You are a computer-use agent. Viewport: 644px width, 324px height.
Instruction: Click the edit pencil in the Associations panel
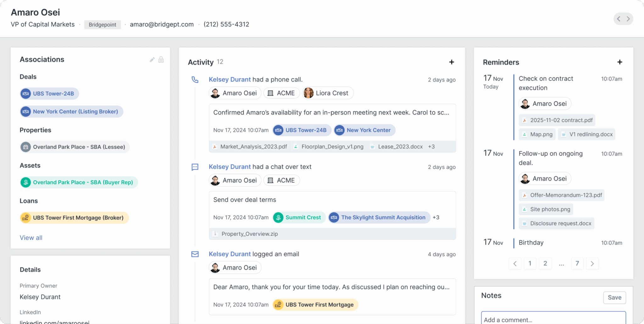click(x=152, y=59)
